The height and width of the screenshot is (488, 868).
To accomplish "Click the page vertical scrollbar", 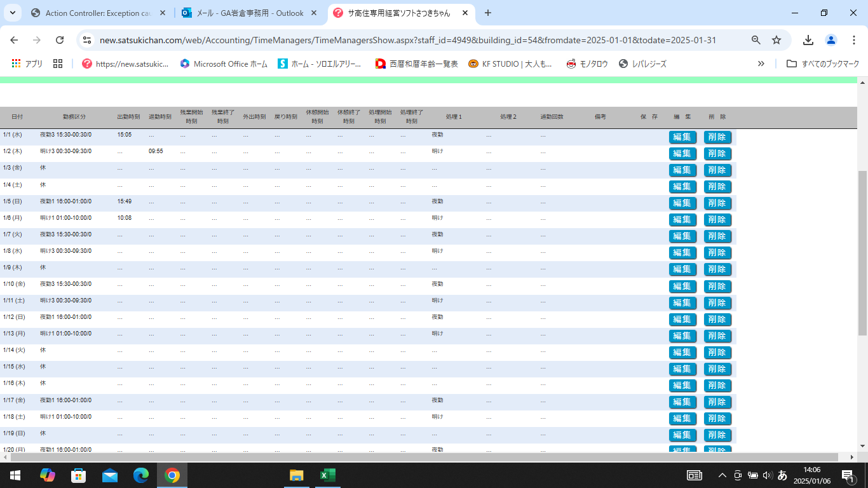I will (862, 254).
